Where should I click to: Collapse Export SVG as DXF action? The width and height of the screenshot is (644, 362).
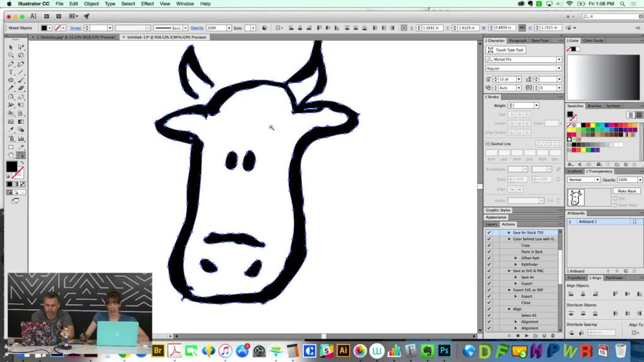[x=509, y=290]
